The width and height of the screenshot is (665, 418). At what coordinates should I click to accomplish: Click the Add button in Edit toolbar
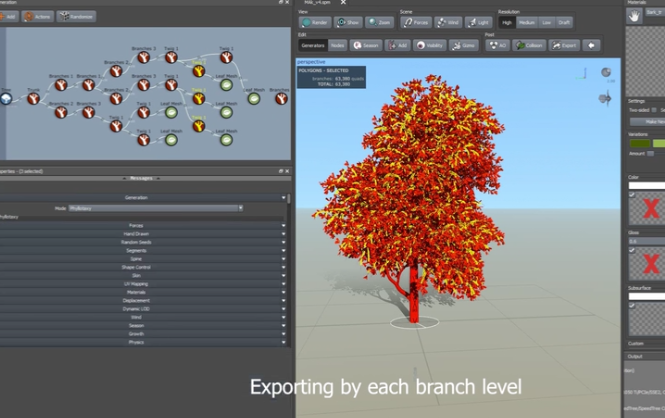(x=397, y=45)
